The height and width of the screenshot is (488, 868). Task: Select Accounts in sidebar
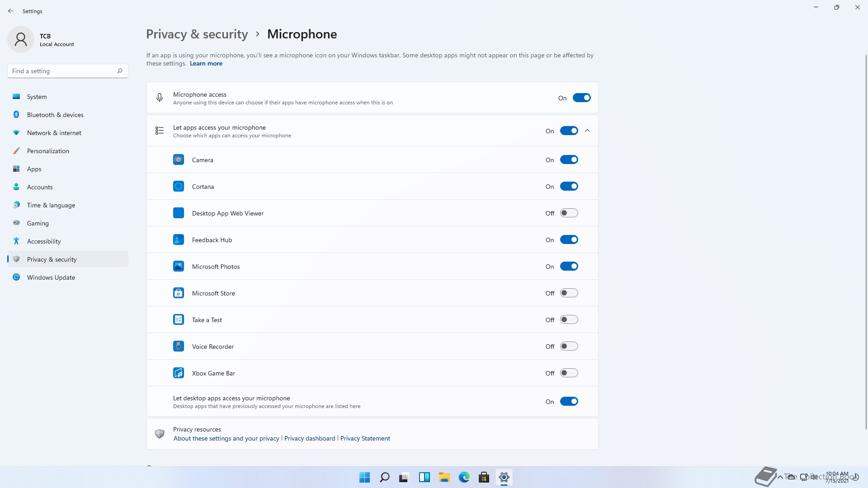(68, 187)
